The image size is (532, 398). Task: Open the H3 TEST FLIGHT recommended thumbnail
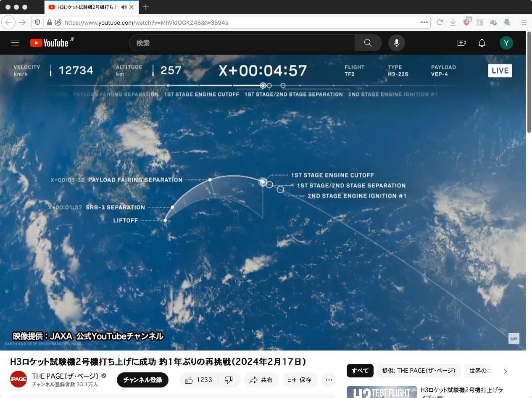point(382,392)
